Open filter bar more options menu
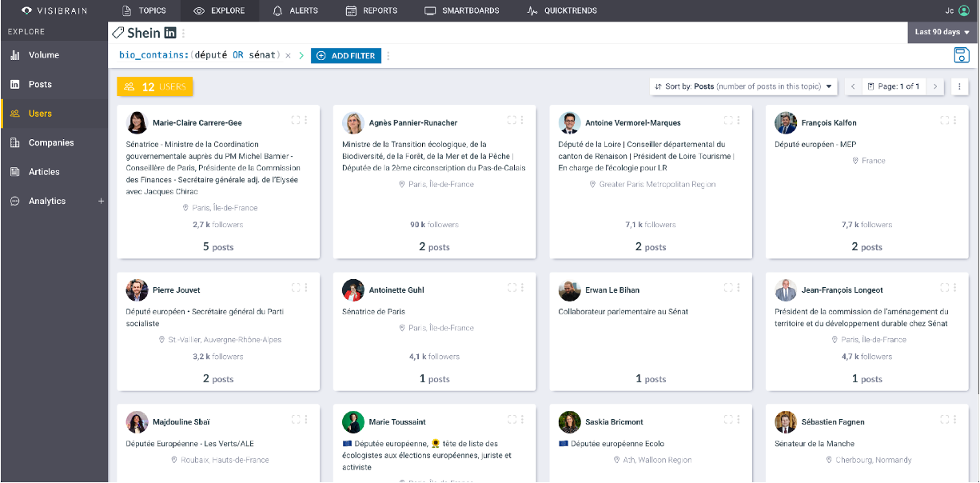Image resolution: width=980 pixels, height=483 pixels. [388, 56]
